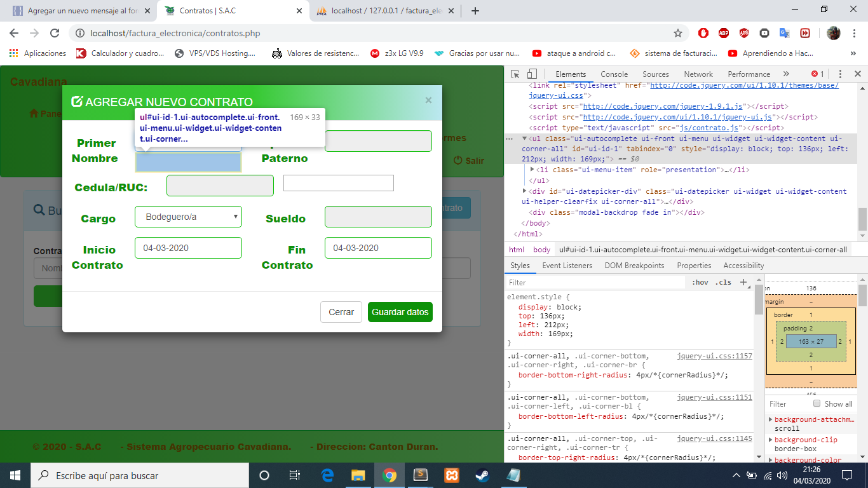This screenshot has height=488, width=868.
Task: Open the Cargo dropdown showing Bodeguero/a
Action: (x=188, y=217)
